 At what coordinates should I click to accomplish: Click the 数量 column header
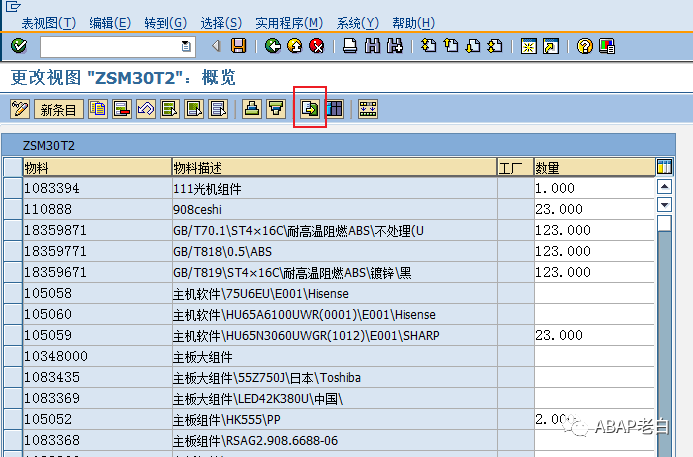tap(594, 168)
